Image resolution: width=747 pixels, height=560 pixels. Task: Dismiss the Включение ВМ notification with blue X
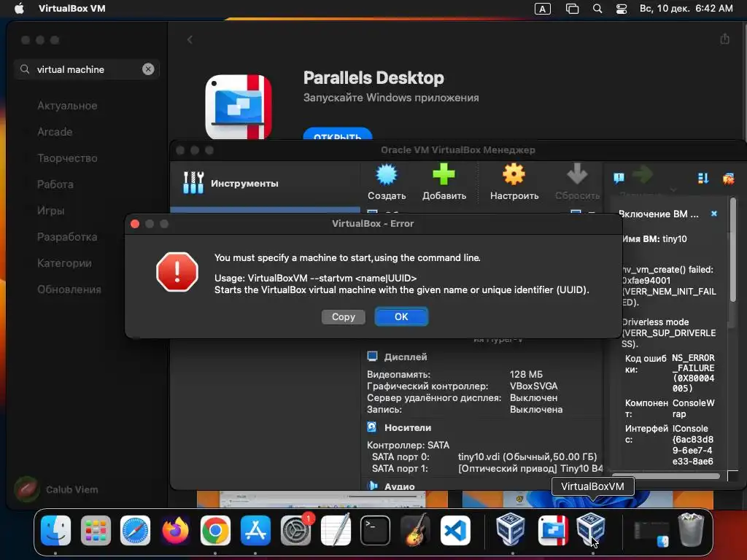pos(713,214)
